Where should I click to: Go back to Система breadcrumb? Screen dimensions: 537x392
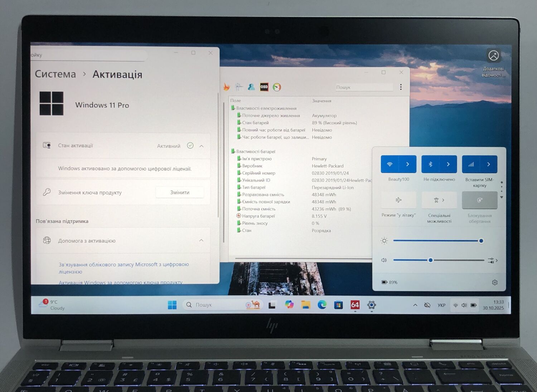[x=55, y=74]
